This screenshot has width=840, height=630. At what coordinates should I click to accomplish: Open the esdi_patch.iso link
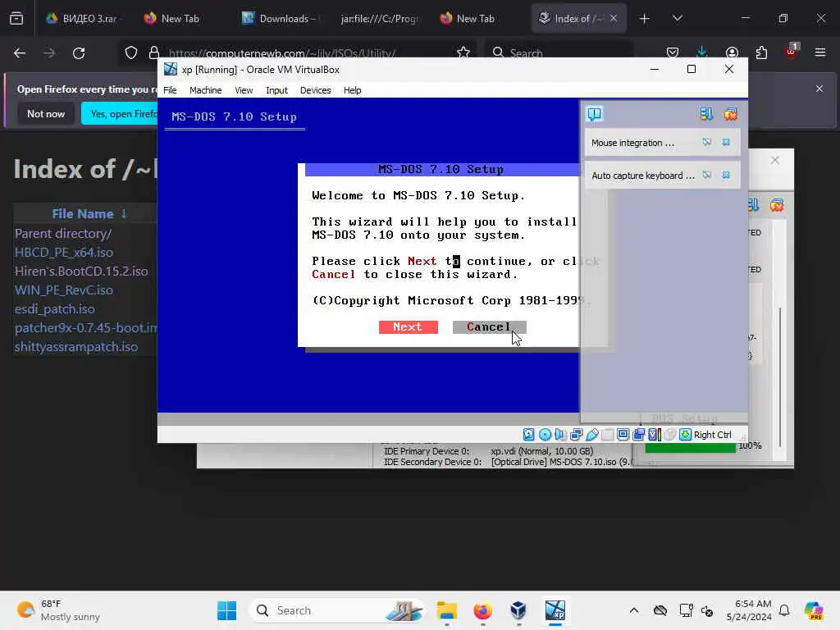point(55,309)
